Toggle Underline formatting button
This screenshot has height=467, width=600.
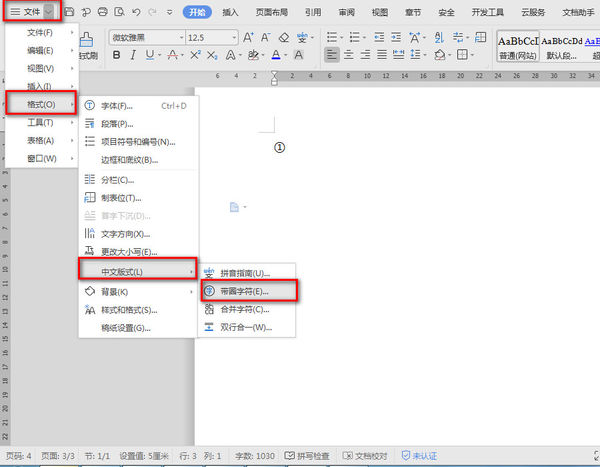point(150,55)
